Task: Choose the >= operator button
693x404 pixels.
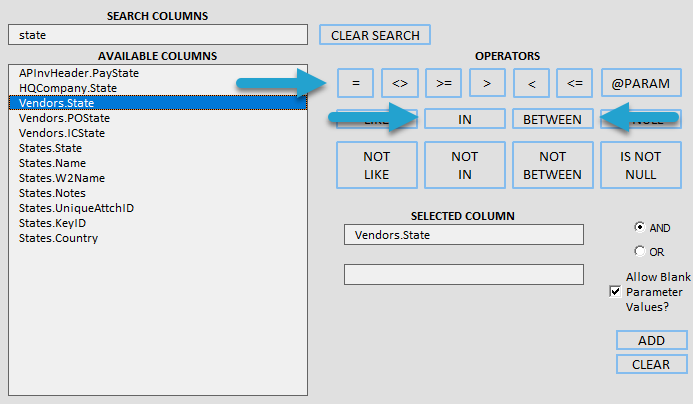Action: pos(443,83)
